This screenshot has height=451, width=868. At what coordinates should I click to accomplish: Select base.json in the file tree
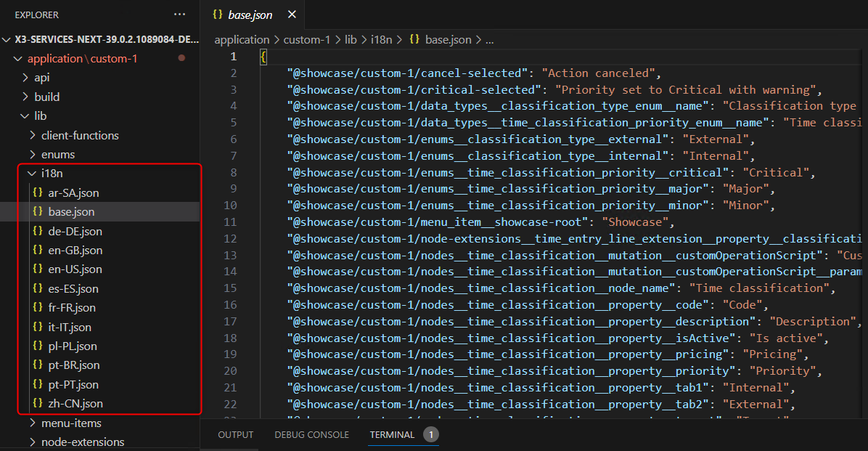coord(71,211)
